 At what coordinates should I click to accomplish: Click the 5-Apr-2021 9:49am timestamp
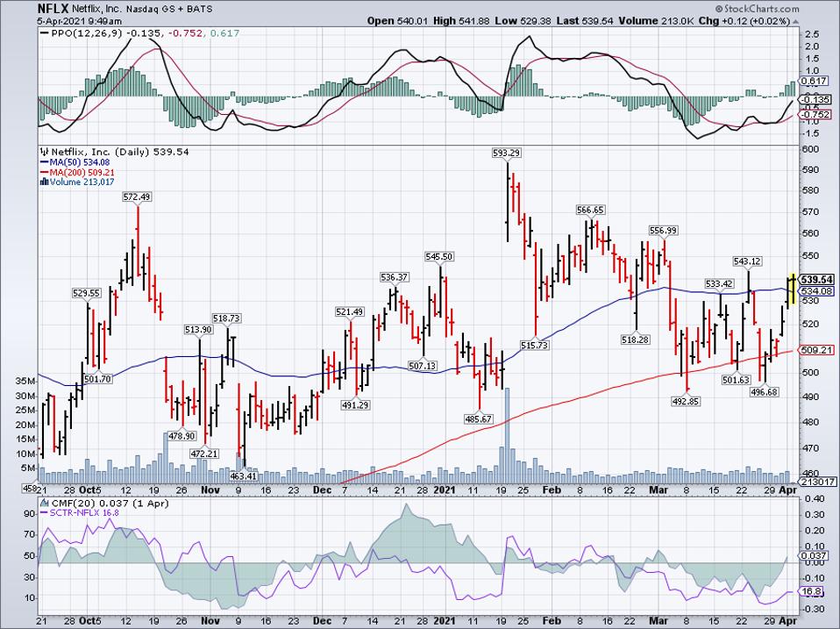[x=79, y=21]
